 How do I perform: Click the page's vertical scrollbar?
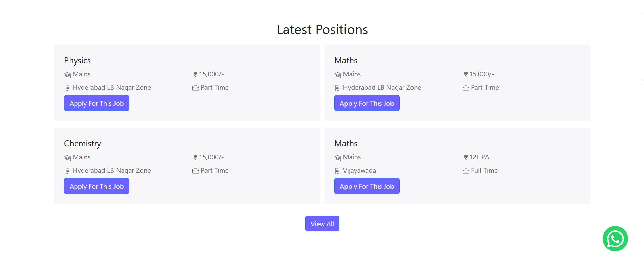click(643, 46)
